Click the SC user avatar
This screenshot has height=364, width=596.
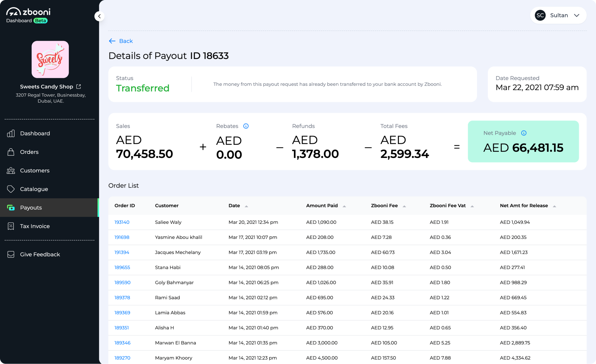click(x=540, y=15)
